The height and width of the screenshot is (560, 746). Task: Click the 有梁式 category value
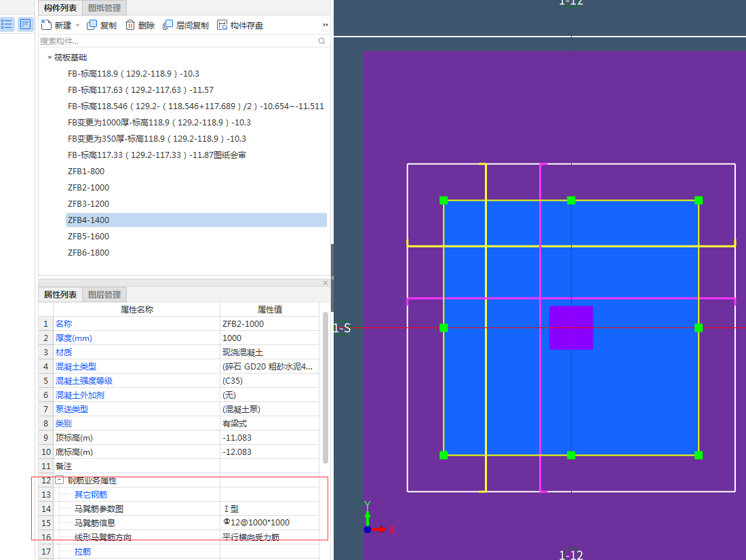tap(269, 424)
